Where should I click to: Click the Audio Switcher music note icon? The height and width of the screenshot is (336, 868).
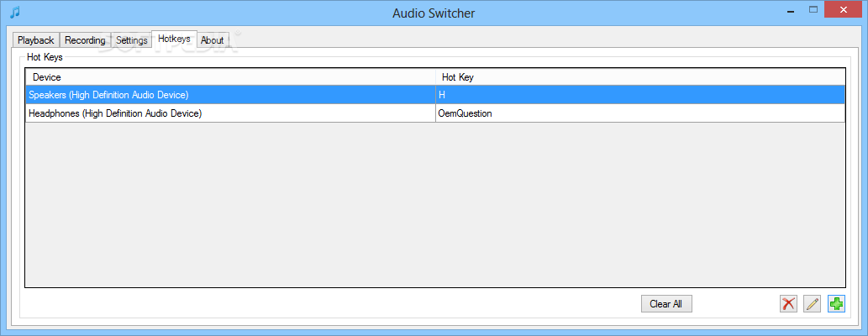(x=15, y=12)
